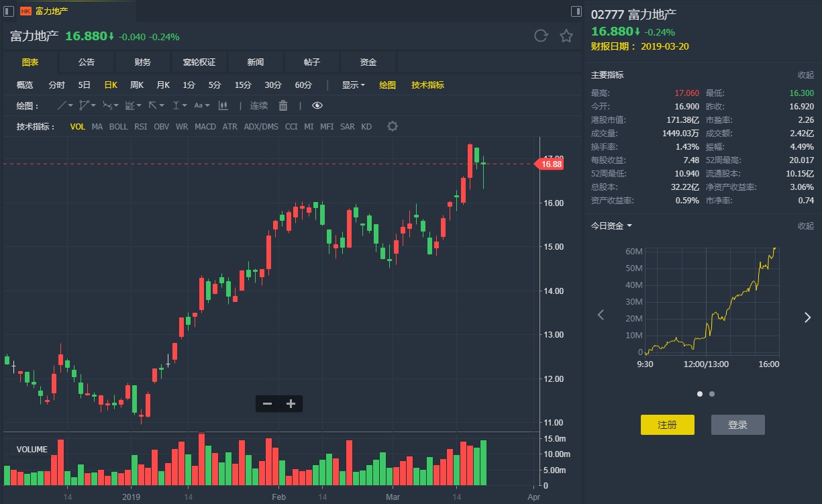The height and width of the screenshot is (504, 822).
Task: Toggle the left sidebar panel icon
Action: point(9,11)
